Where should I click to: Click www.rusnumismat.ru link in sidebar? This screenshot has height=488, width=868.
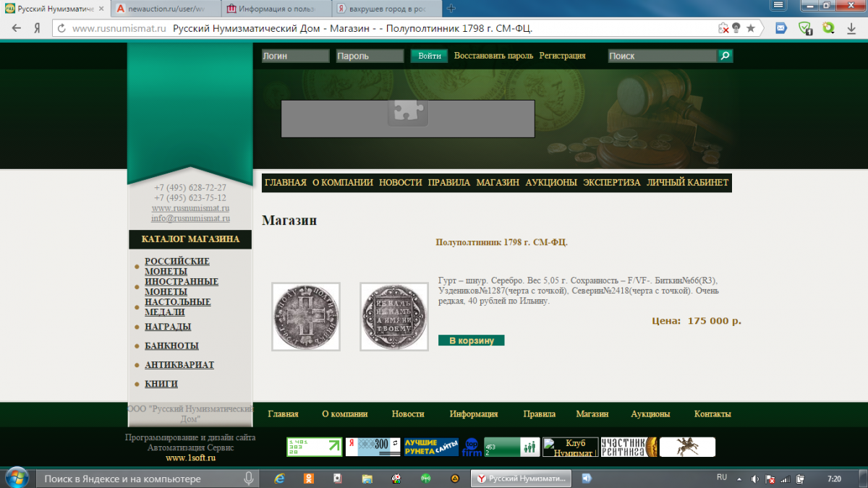click(x=190, y=208)
